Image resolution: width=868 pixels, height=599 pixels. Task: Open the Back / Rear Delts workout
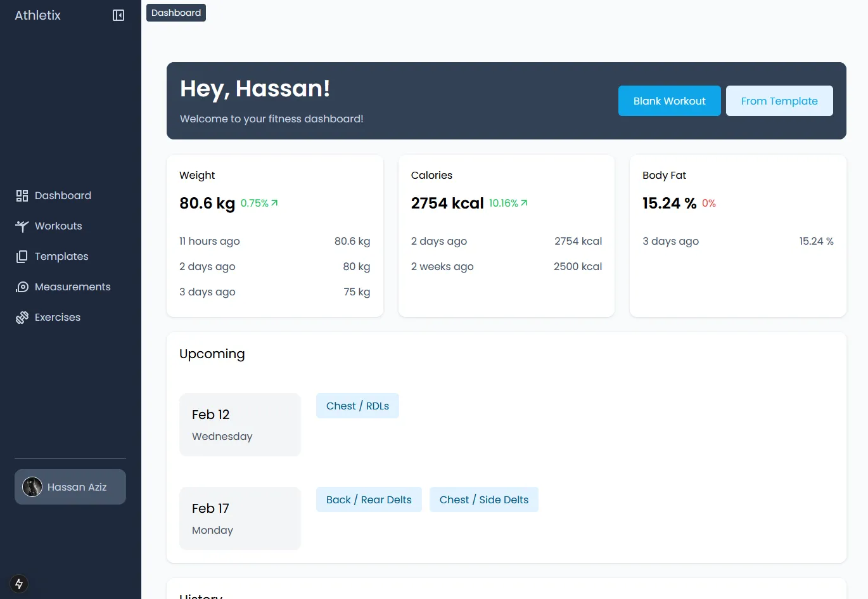[369, 499]
